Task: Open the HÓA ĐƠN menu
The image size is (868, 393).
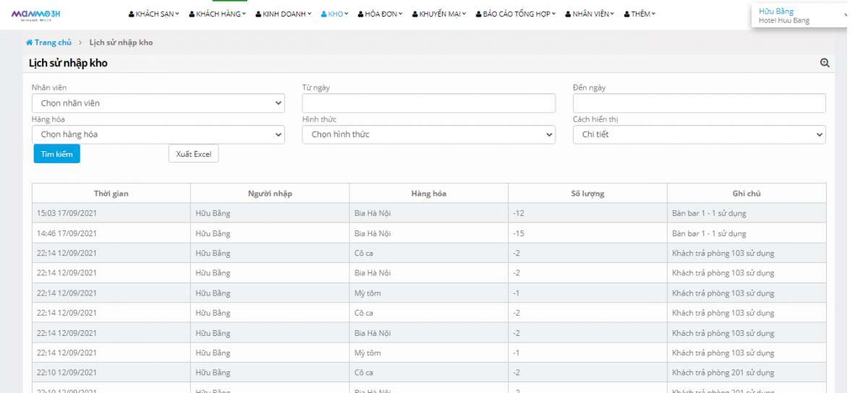Action: point(380,14)
